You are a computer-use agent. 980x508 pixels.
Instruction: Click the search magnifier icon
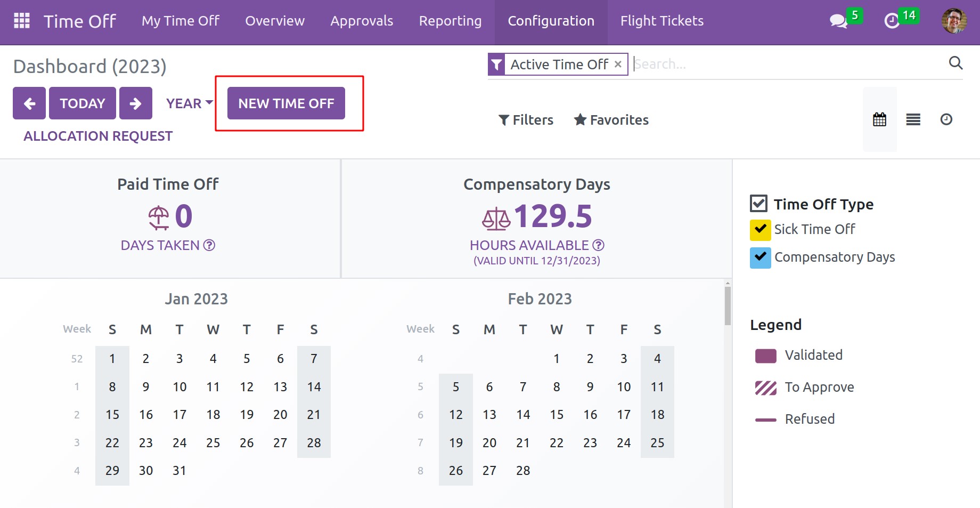point(956,63)
